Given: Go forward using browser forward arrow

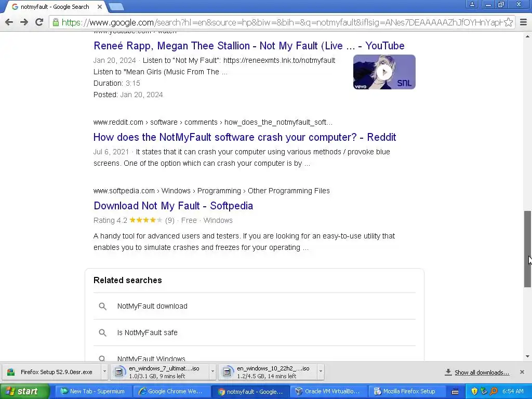Looking at the screenshot, I should click(x=24, y=22).
